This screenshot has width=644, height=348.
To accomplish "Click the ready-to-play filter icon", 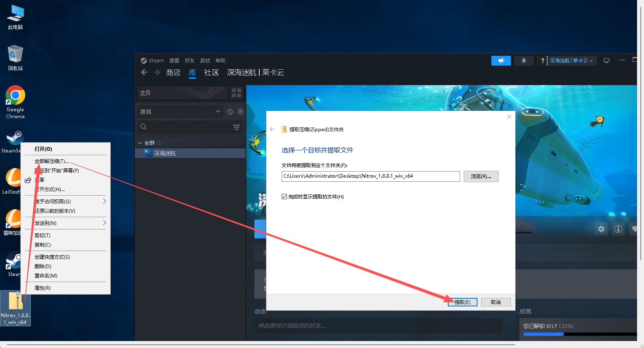I will [241, 112].
